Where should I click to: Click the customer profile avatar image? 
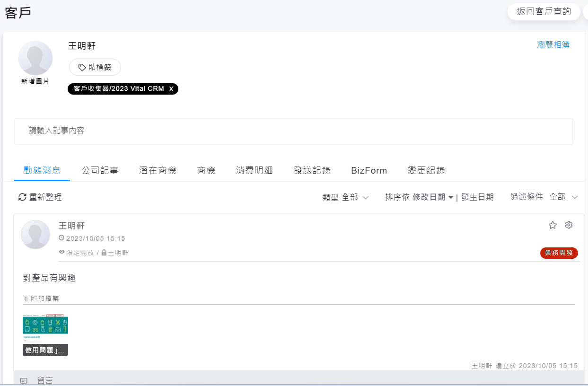click(35, 58)
